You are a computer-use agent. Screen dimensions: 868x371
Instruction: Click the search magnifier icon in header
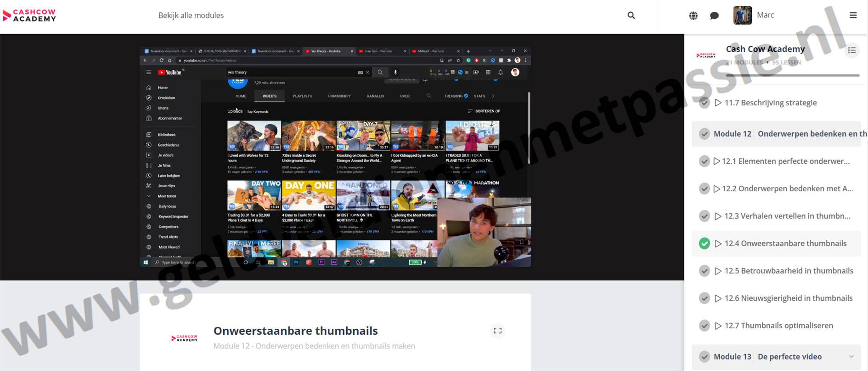coord(631,16)
